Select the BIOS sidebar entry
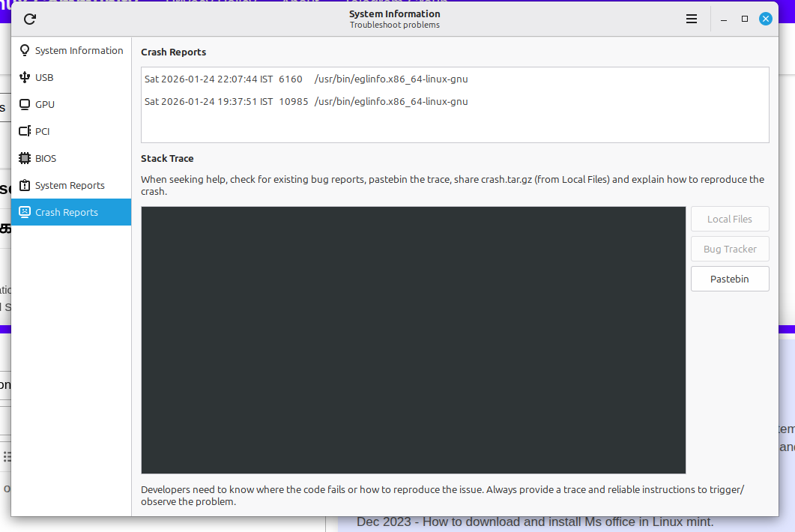 click(x=46, y=158)
